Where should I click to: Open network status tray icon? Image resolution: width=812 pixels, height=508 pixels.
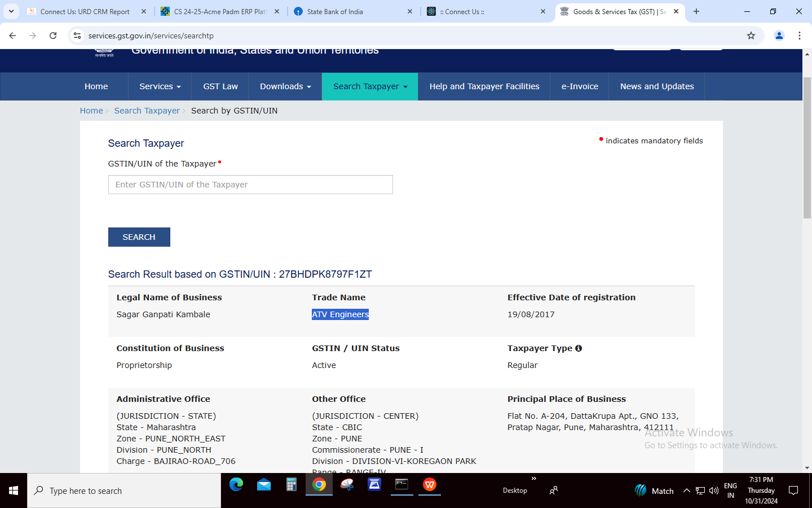pyautogui.click(x=700, y=491)
